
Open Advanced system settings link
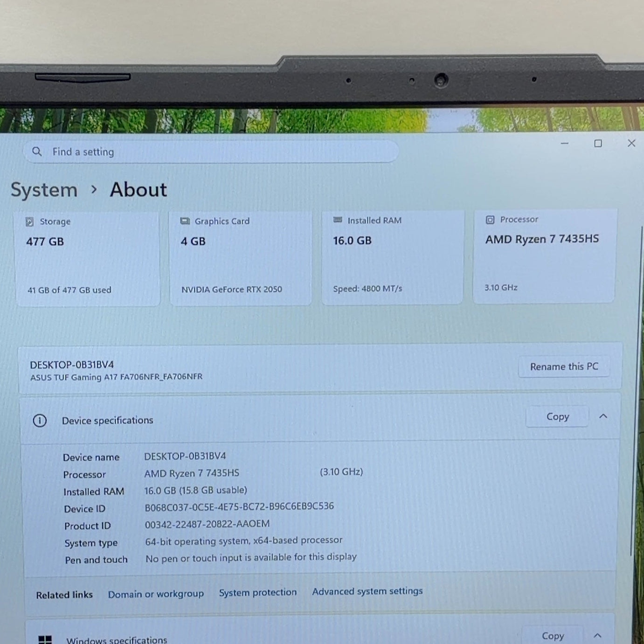coord(367,591)
